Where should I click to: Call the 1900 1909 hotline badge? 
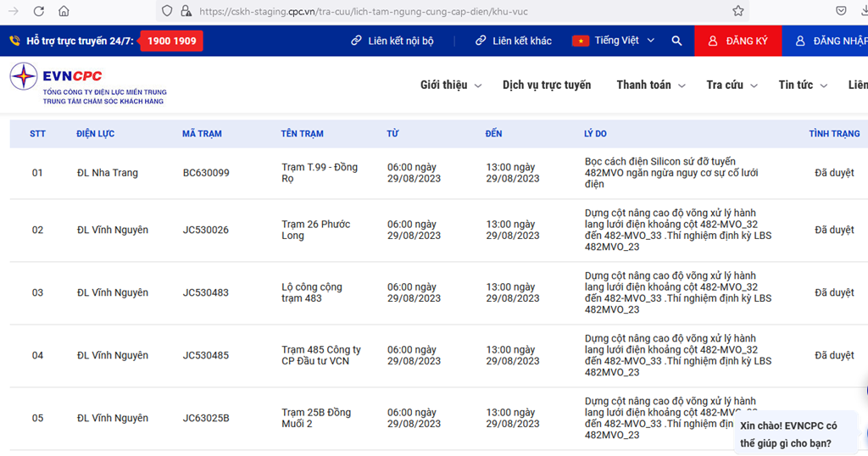tap(171, 41)
